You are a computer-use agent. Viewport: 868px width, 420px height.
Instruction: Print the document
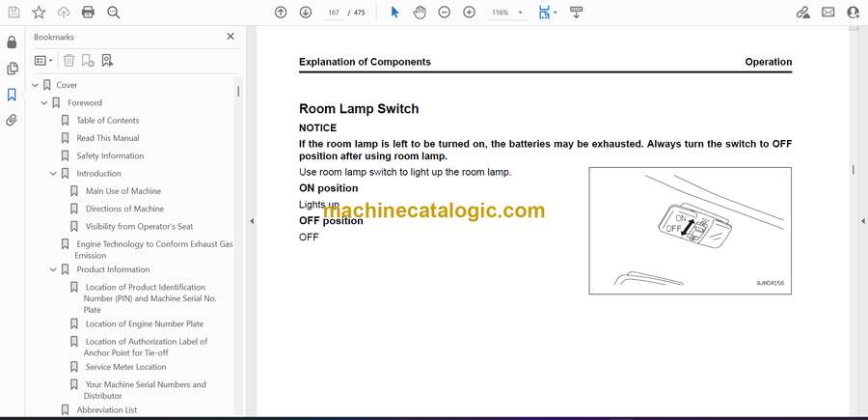pos(88,13)
